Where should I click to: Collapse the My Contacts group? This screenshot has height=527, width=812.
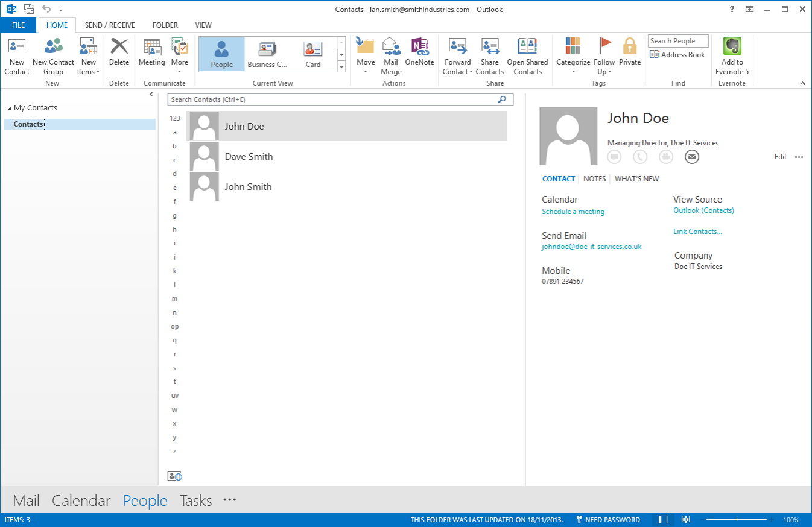(x=10, y=108)
